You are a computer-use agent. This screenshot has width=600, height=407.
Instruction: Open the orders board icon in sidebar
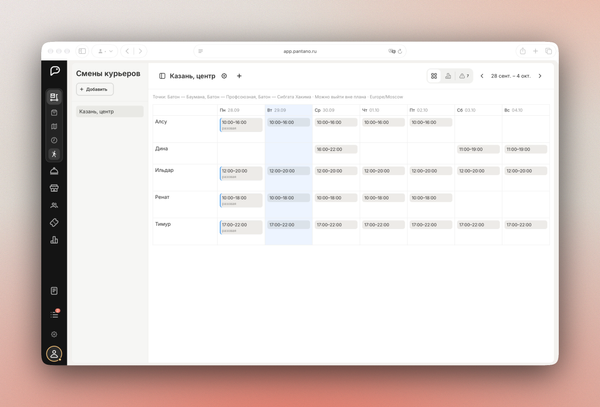point(54,97)
